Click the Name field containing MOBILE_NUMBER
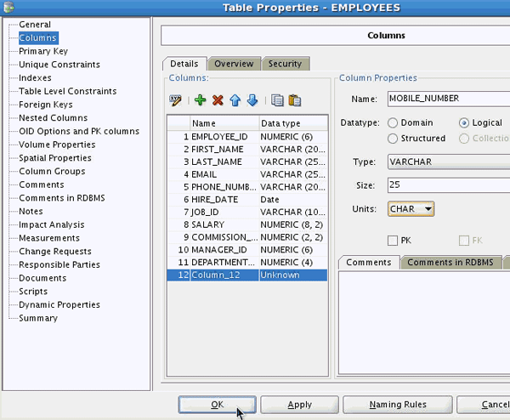510x420 pixels. [x=449, y=99]
